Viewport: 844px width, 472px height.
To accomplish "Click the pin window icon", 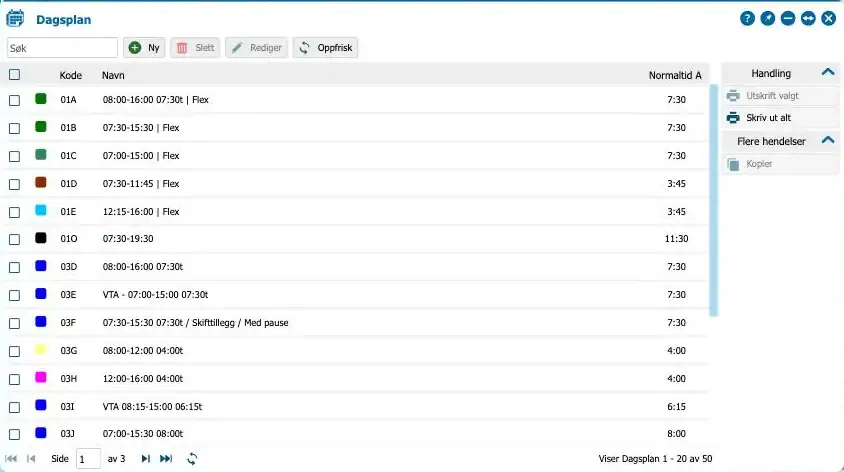I will coord(768,18).
